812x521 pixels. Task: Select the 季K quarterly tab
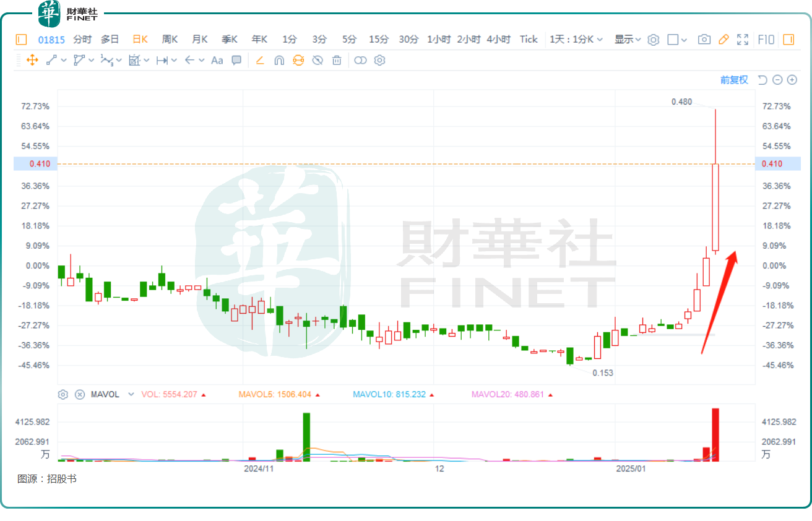(x=230, y=40)
